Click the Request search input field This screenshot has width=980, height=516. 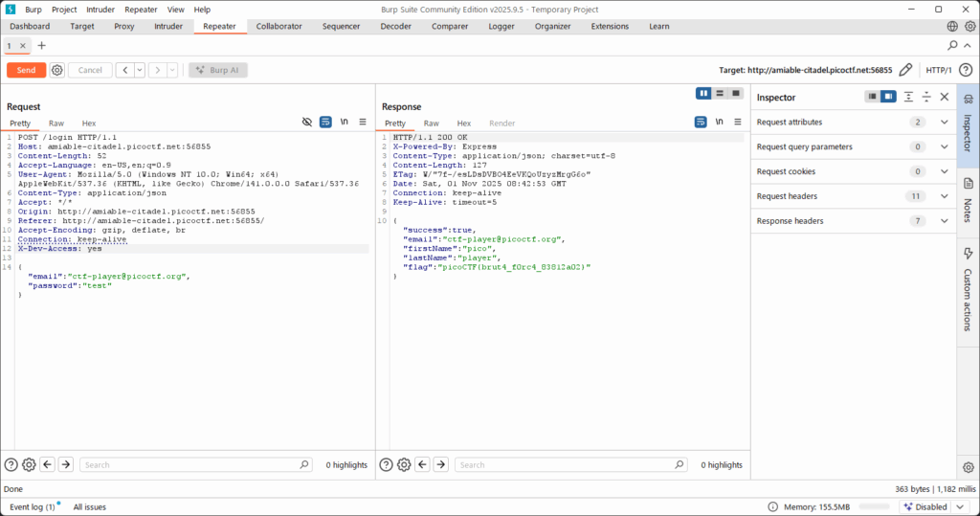pyautogui.click(x=196, y=464)
